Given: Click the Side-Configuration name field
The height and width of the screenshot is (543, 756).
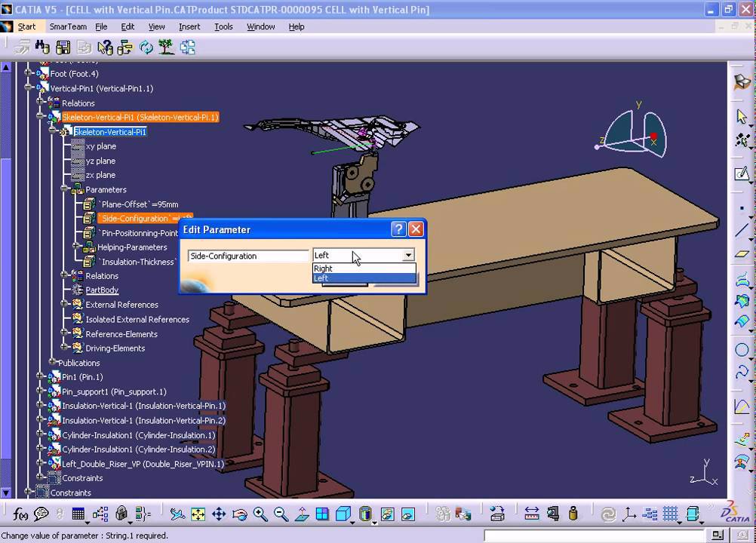Looking at the screenshot, I should [247, 256].
